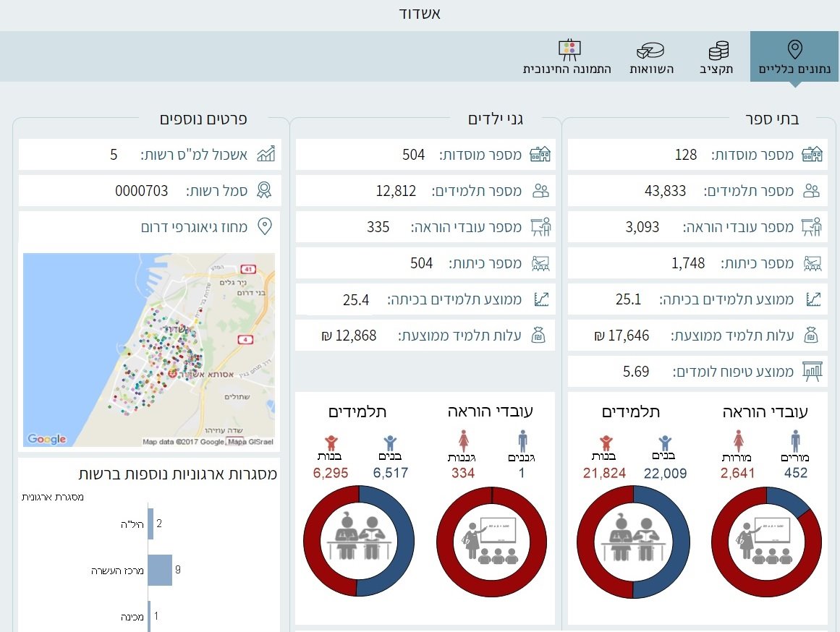This screenshot has width=840, height=632.
Task: Click the schools מספר מוסדות building icon
Action: point(813,154)
